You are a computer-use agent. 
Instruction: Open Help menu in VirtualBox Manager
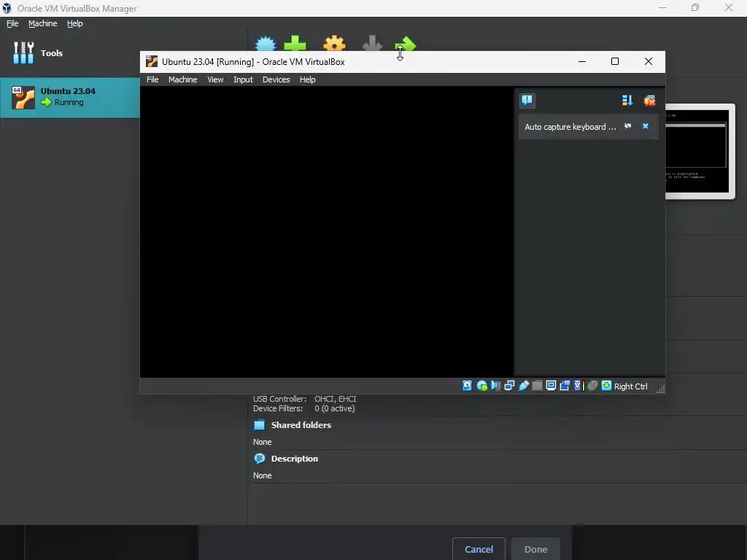75,23
